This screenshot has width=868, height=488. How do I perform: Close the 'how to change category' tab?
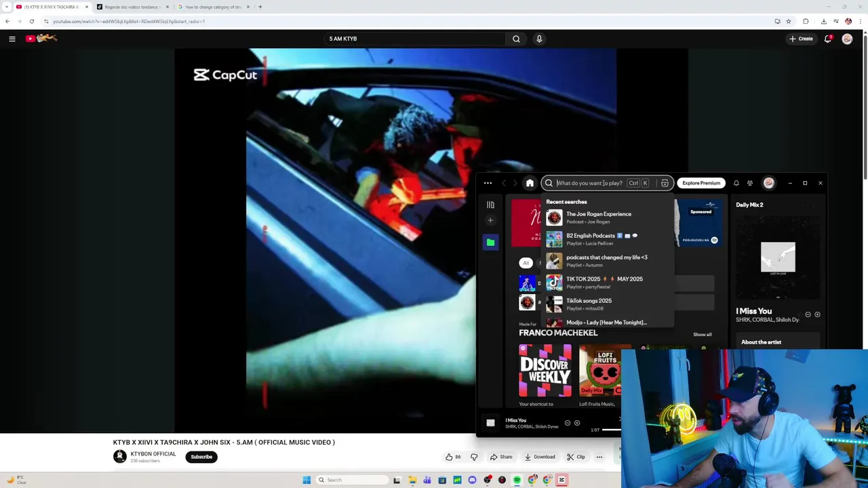click(x=248, y=7)
